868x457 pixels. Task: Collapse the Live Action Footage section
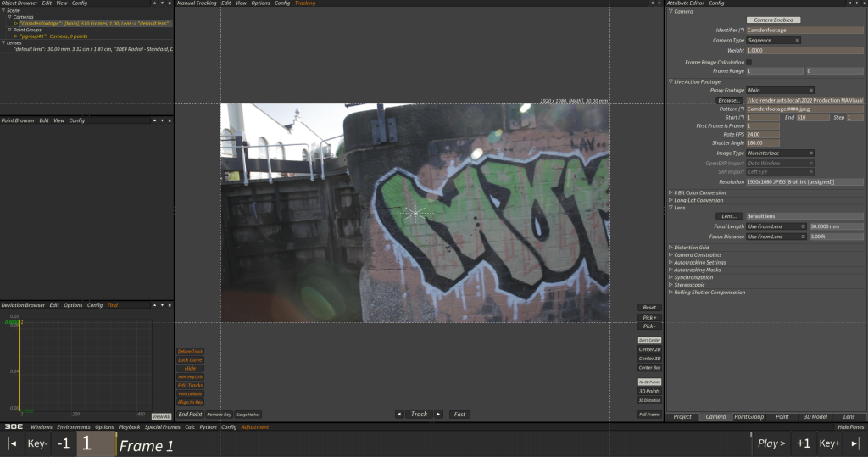pyautogui.click(x=671, y=82)
